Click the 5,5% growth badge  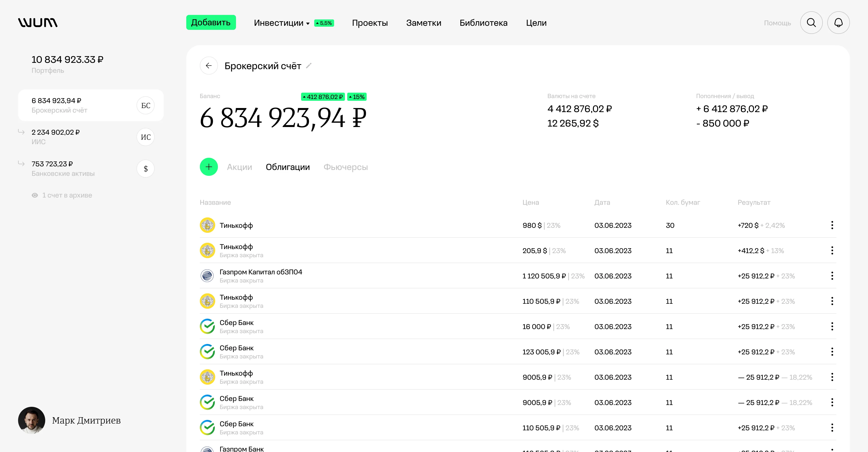[x=324, y=23]
